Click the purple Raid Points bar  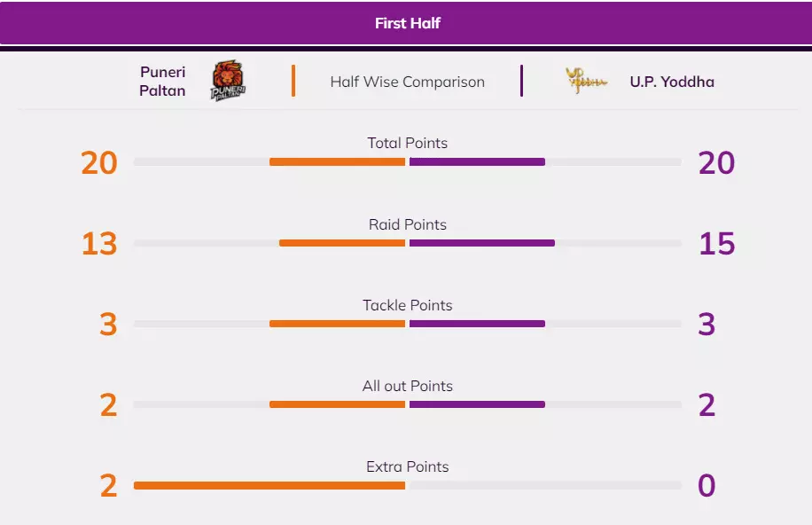click(x=481, y=243)
